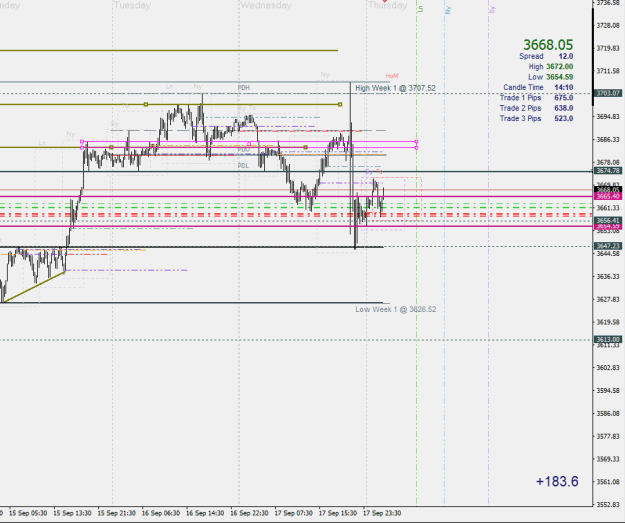Image resolution: width=625 pixels, height=523 pixels.
Task: Click the Wednesday day label
Action: [x=266, y=5]
